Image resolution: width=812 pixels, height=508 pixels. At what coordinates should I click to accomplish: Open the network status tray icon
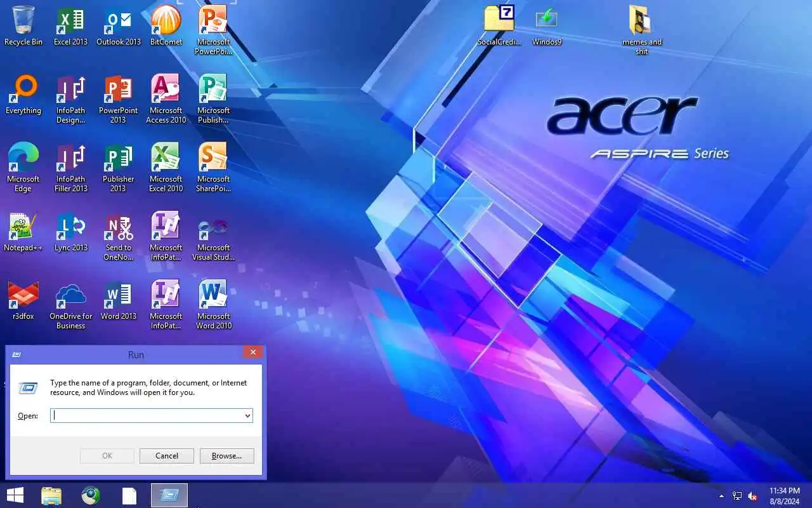click(737, 496)
